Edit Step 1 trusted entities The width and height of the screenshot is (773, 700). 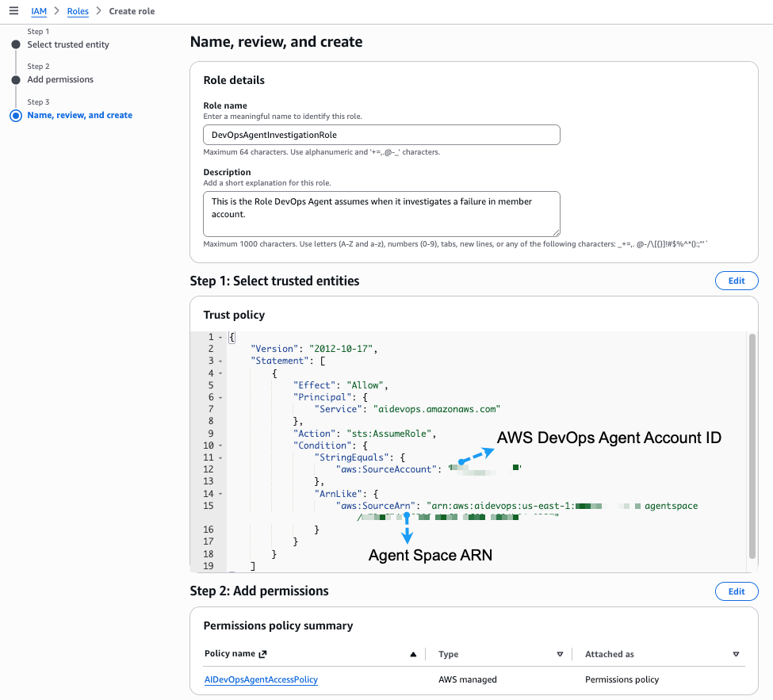pyautogui.click(x=737, y=281)
